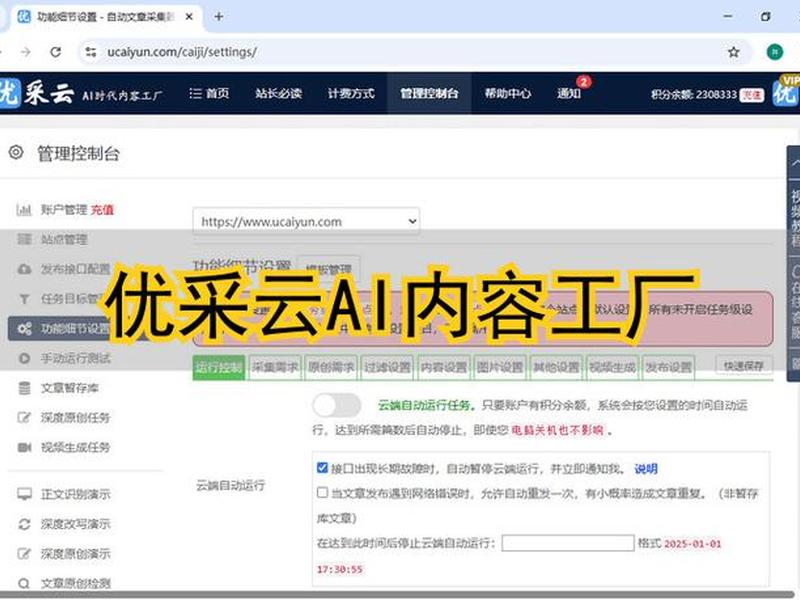Viewport: 800px width, 600px height.
Task: Click the gears icon beside 功能细节设置
Action: 24,329
